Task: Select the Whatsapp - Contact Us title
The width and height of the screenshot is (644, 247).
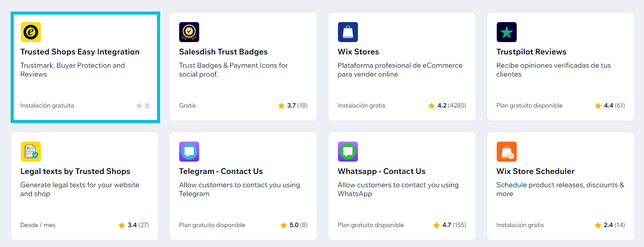Action: 381,171
